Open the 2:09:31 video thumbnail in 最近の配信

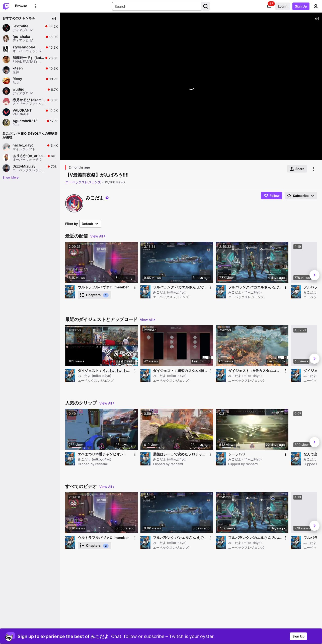tap(102, 262)
